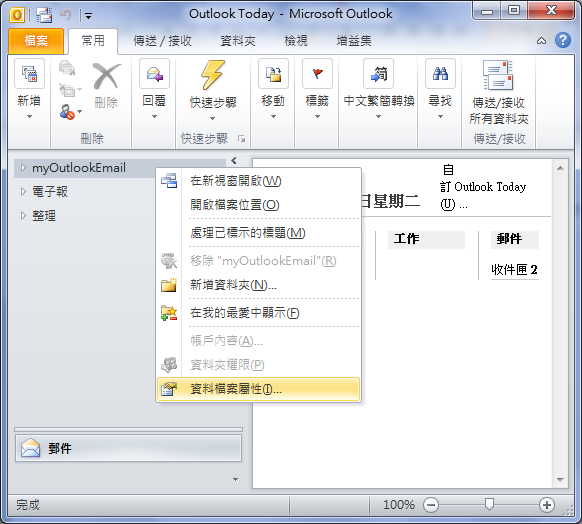
Task: Open the Quick Steps dialog launcher
Action: pos(242,139)
